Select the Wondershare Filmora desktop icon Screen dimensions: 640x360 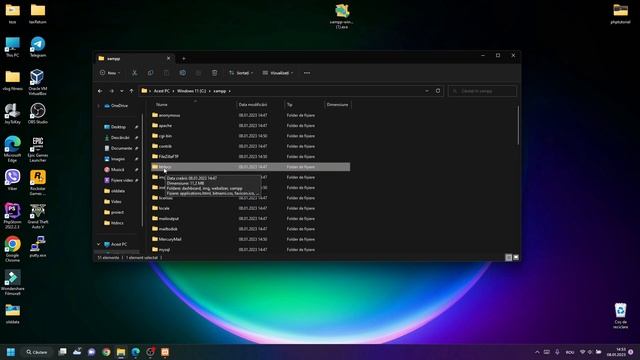pyautogui.click(x=13, y=282)
